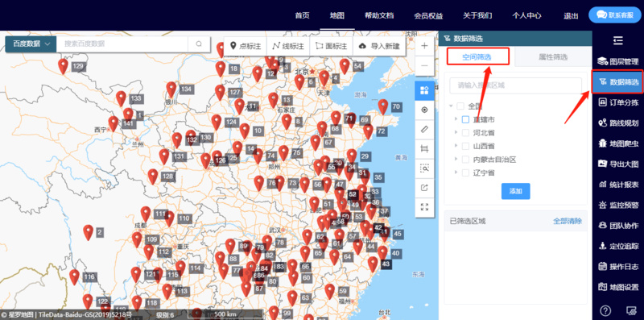Select the crop frame tool on map toolbar
This screenshot has height=320, width=644.
(425, 149)
